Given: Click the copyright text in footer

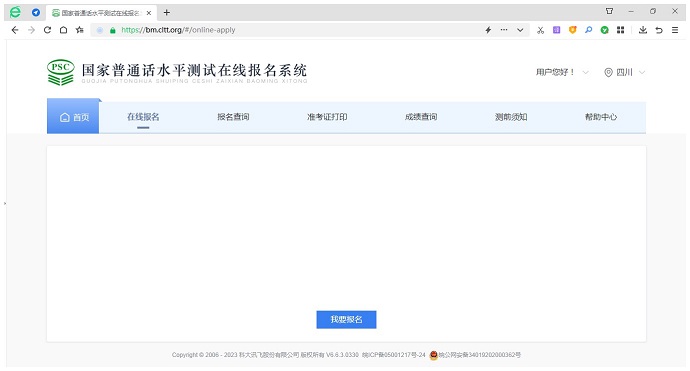Looking at the screenshot, I should (x=265, y=355).
